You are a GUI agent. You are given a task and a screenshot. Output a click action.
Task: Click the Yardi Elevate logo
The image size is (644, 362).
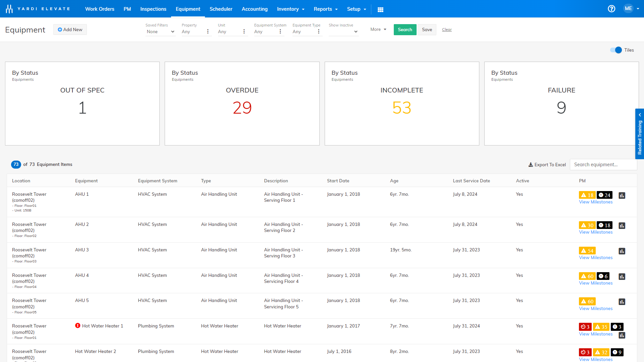[38, 8]
